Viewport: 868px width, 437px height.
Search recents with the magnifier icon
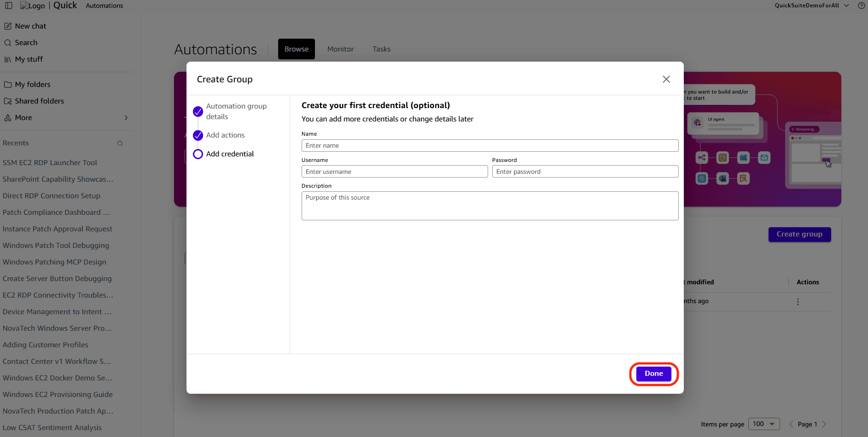coord(120,144)
